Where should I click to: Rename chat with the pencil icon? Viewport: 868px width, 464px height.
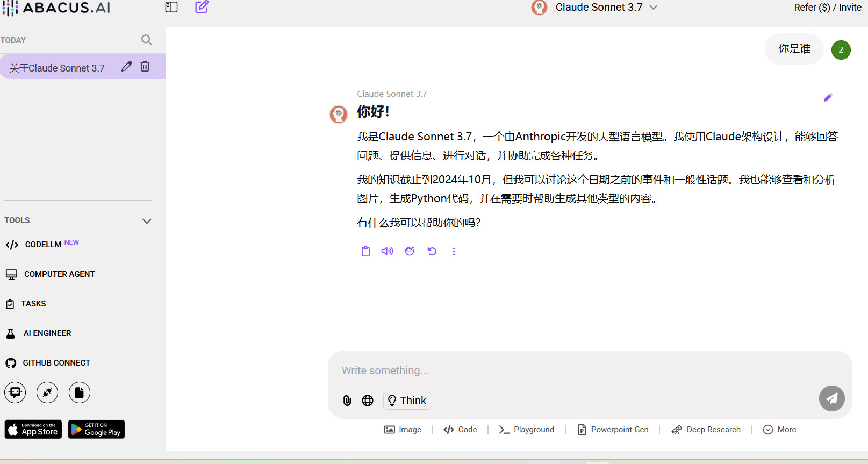coord(127,66)
